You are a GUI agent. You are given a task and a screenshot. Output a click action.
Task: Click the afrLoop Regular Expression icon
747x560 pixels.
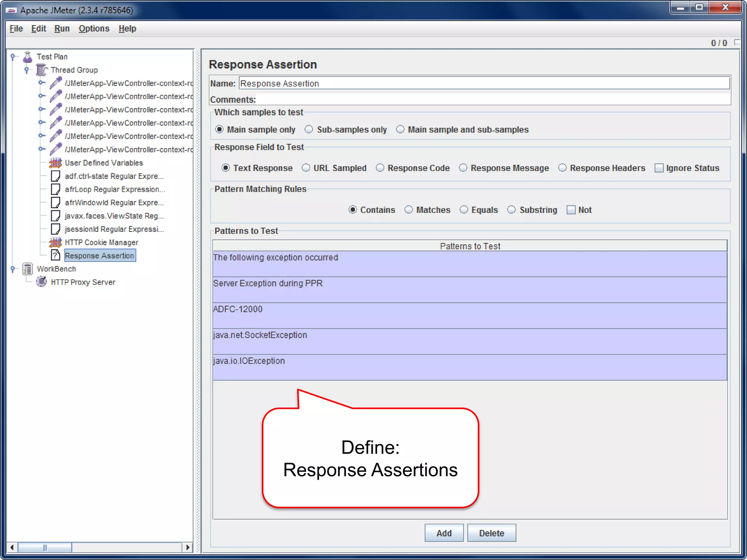[55, 189]
